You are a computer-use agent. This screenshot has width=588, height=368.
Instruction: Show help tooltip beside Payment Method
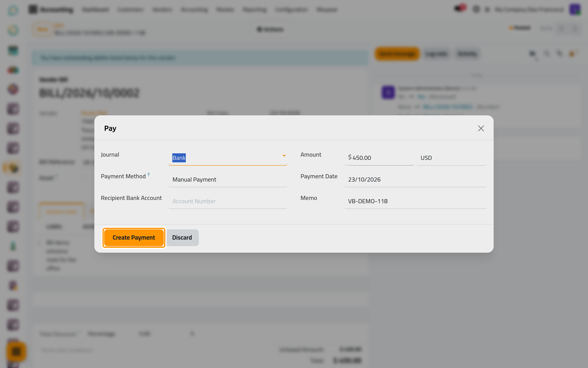tap(149, 174)
